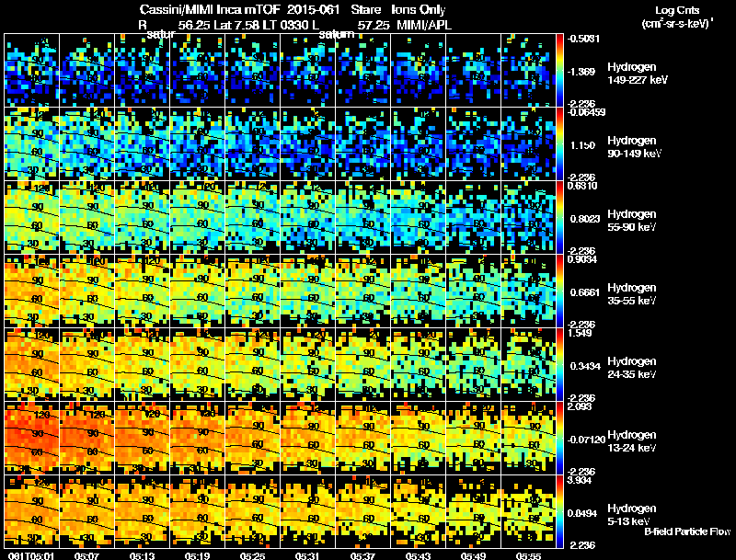Viewport: 736px width, 560px height.
Task: Click the MIMI/APL header text
Action: click(x=424, y=25)
